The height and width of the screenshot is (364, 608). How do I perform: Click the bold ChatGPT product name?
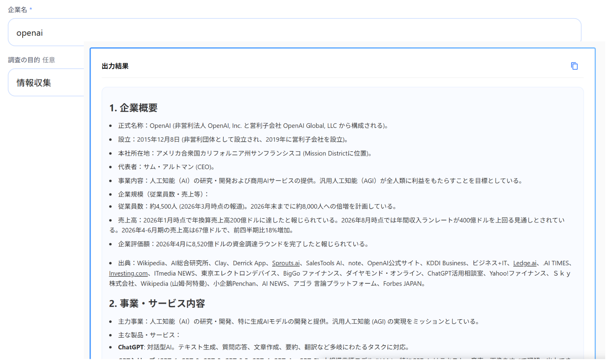click(x=131, y=347)
